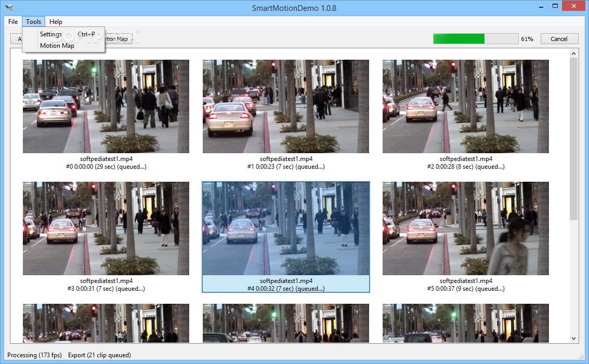This screenshot has width=589, height=364.
Task: Click the Cancel button
Action: [559, 38]
